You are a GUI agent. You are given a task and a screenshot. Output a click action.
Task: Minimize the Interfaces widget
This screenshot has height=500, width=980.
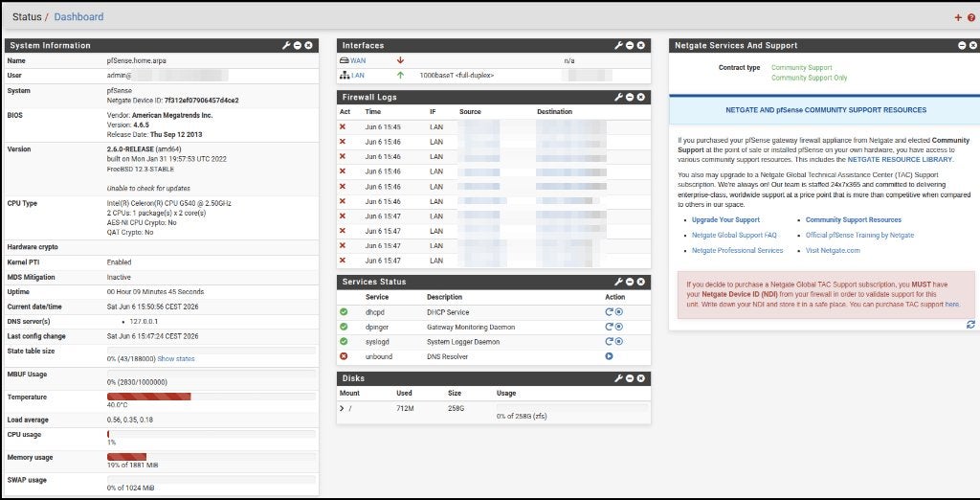[630, 46]
